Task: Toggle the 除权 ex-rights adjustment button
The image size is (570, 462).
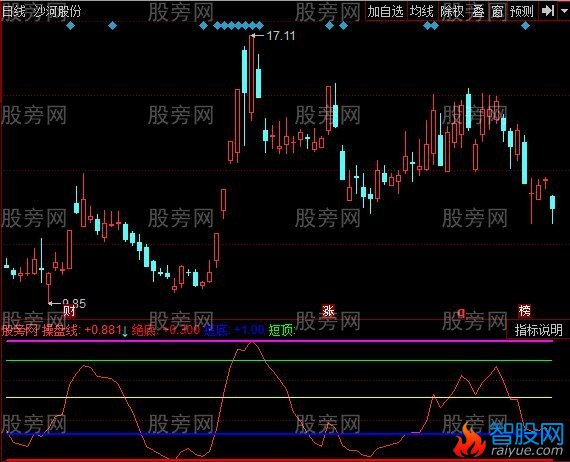Action: 452,12
